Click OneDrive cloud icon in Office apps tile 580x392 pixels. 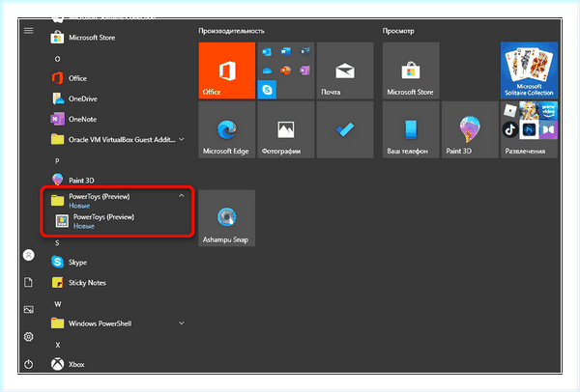267,70
